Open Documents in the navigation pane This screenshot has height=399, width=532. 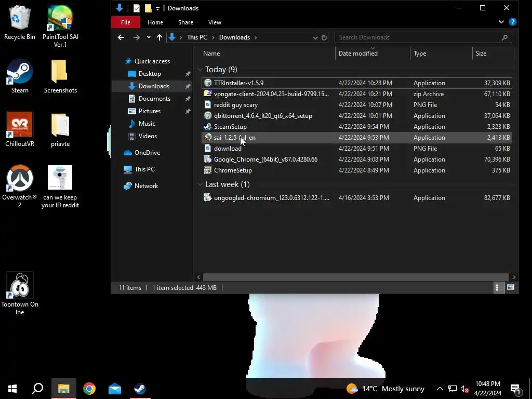click(x=154, y=99)
